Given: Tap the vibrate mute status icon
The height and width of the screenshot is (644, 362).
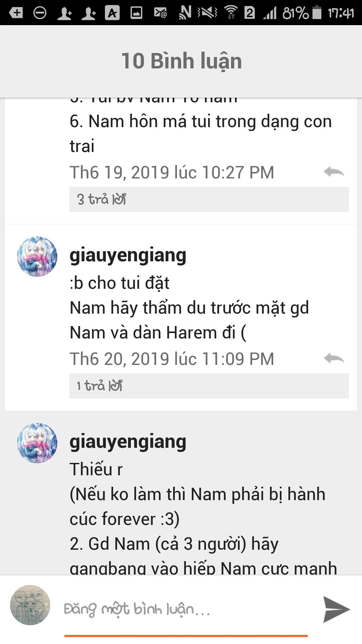Looking at the screenshot, I should (207, 13).
